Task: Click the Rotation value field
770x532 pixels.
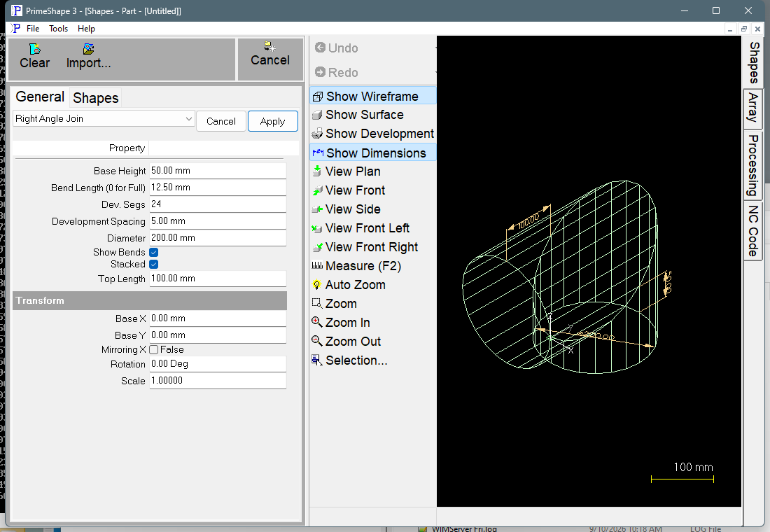Action: click(218, 364)
